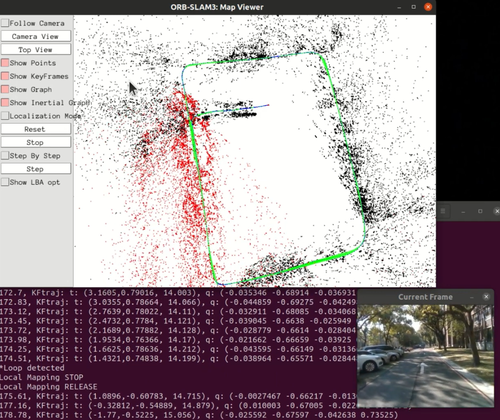This screenshot has height=420, width=500.
Task: Click the 'Loop detected' terminal line
Action: coord(32,368)
